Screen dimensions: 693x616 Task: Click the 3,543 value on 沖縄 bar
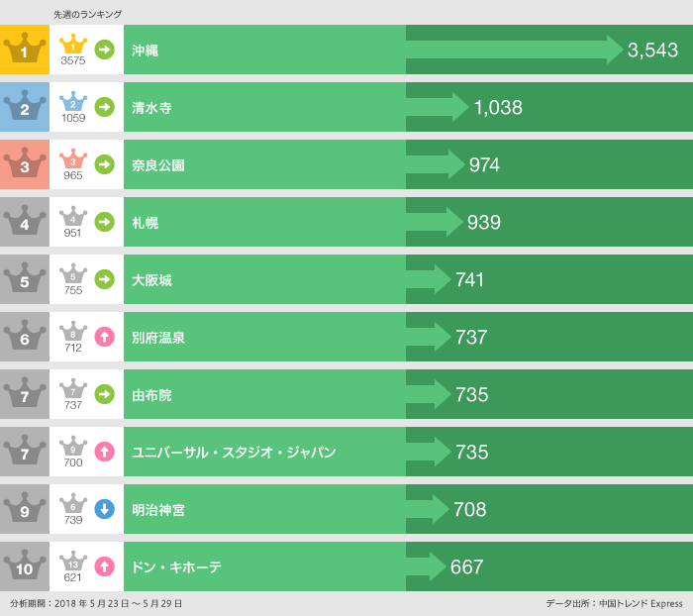click(x=652, y=51)
